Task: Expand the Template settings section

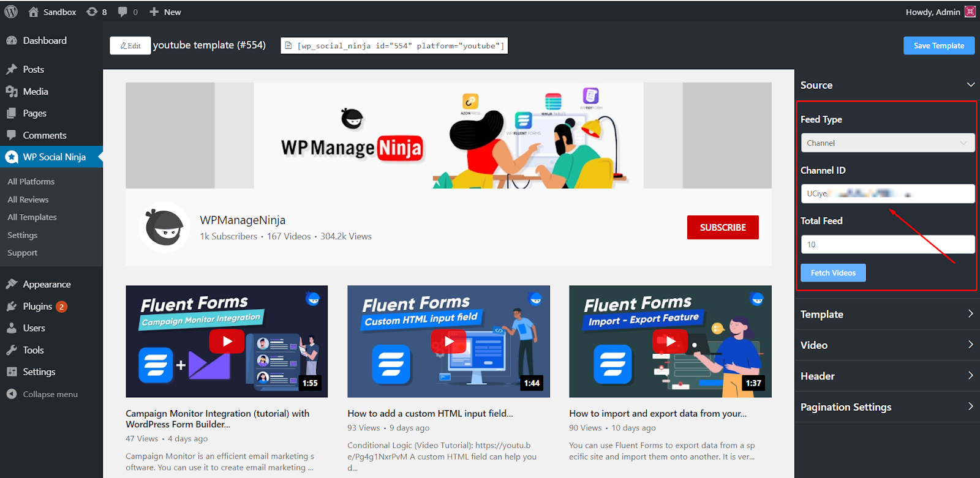Action: (x=888, y=314)
